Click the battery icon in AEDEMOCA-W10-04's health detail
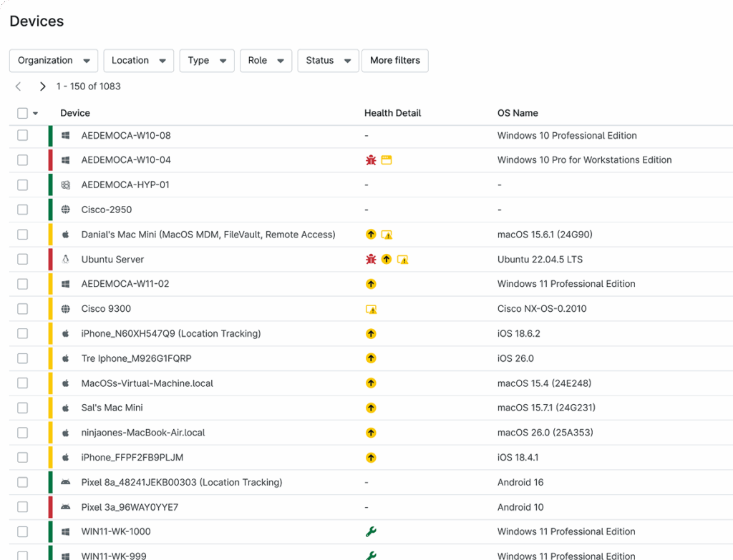Viewport: 733px width, 560px height. 387,160
